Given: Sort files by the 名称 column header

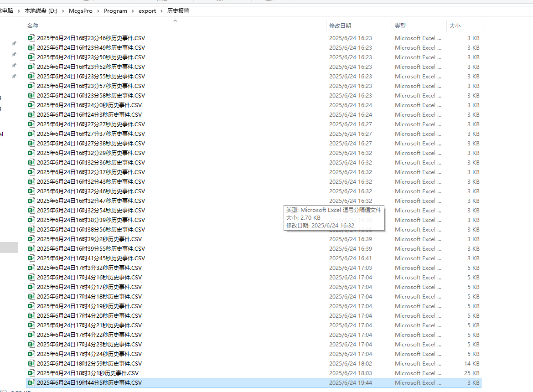Looking at the screenshot, I should (x=33, y=26).
